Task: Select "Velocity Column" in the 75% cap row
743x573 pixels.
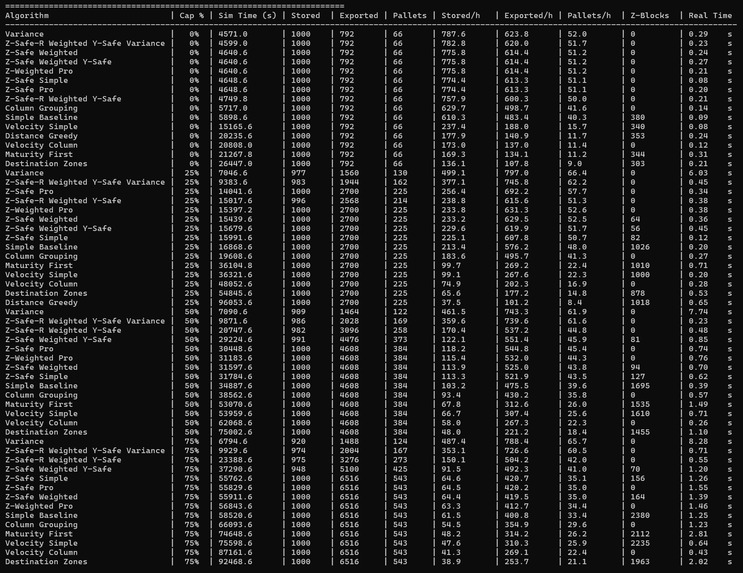Action: [41, 553]
